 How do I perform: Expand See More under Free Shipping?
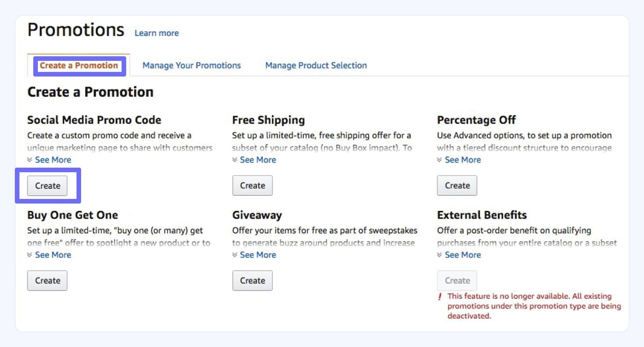(258, 160)
